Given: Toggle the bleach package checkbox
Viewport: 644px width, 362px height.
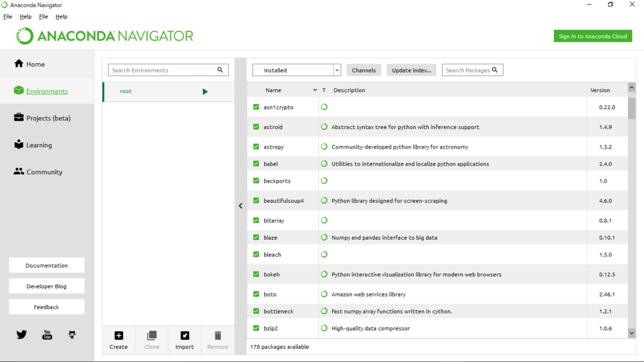Looking at the screenshot, I should [257, 254].
